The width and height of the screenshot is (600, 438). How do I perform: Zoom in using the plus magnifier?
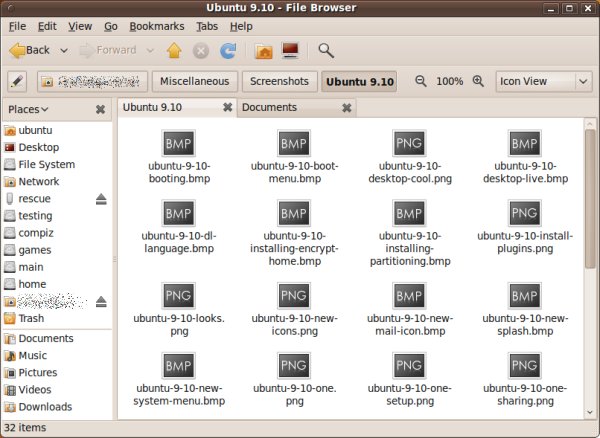click(x=479, y=81)
